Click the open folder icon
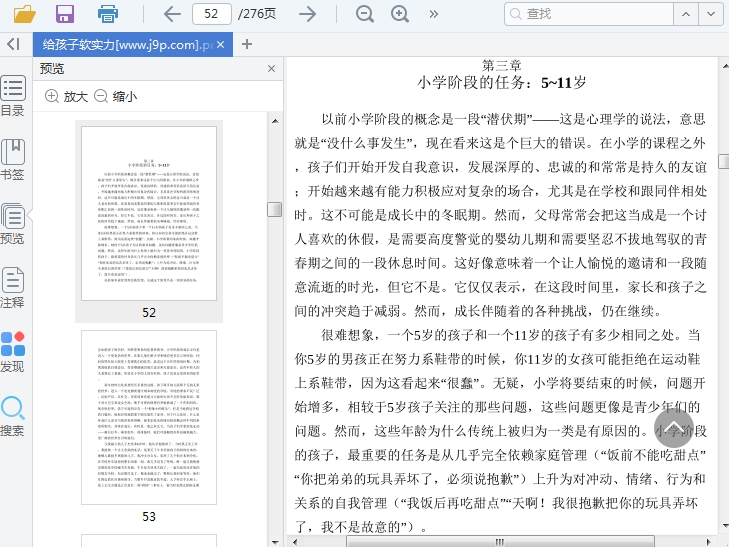 25,14
